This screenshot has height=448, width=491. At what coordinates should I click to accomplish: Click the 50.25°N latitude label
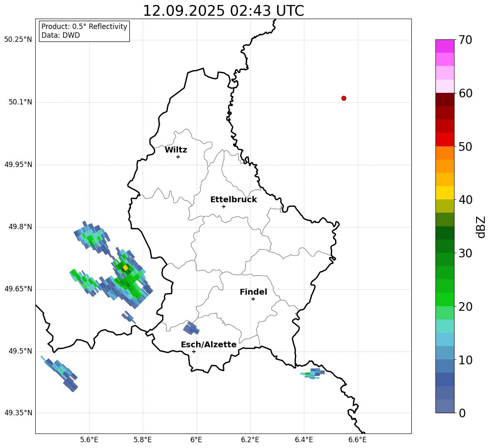coord(19,40)
